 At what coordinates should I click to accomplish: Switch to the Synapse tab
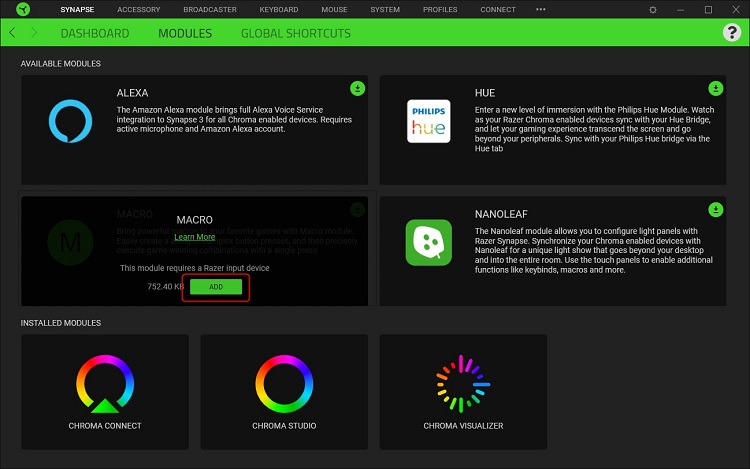(77, 10)
